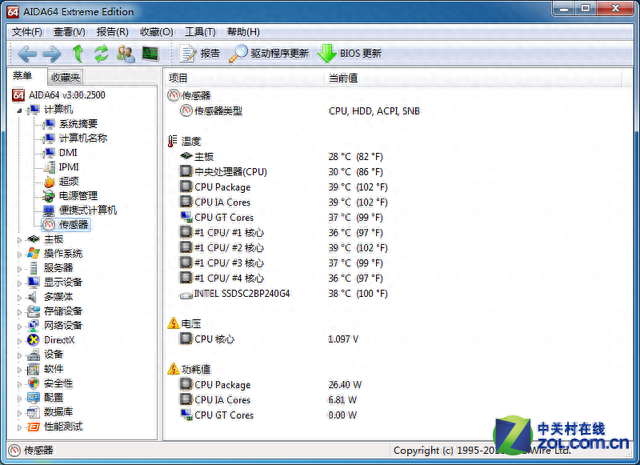Click the 报告 toolbar button
This screenshot has width=640, height=465.
click(200, 53)
